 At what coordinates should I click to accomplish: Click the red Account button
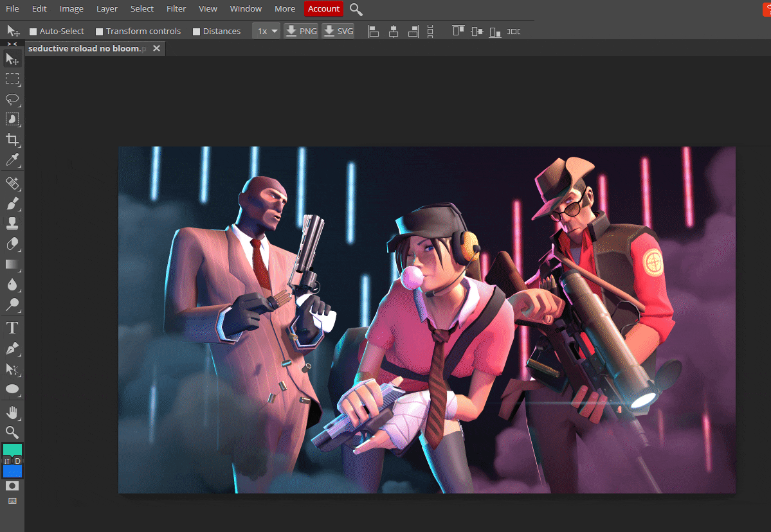click(323, 9)
